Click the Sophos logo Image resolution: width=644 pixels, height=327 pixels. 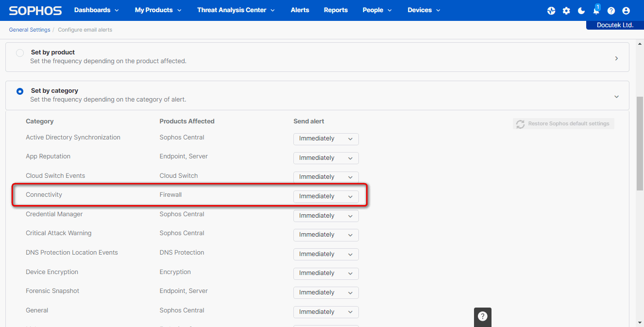pyautogui.click(x=35, y=10)
